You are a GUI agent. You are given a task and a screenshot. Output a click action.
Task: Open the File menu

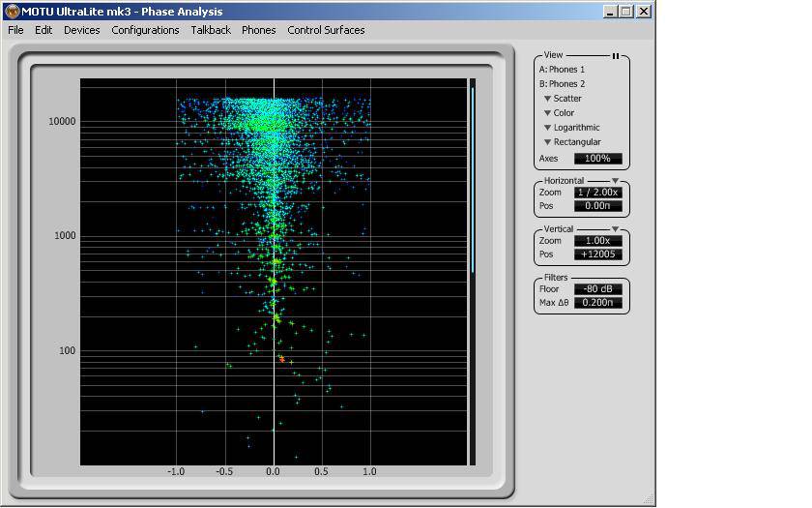[15, 30]
